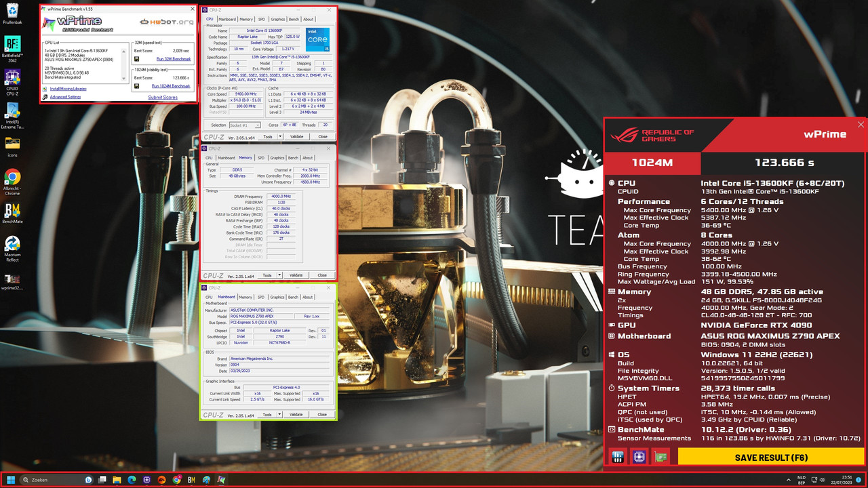Click Close button in CPU-Z processor window

(323, 136)
